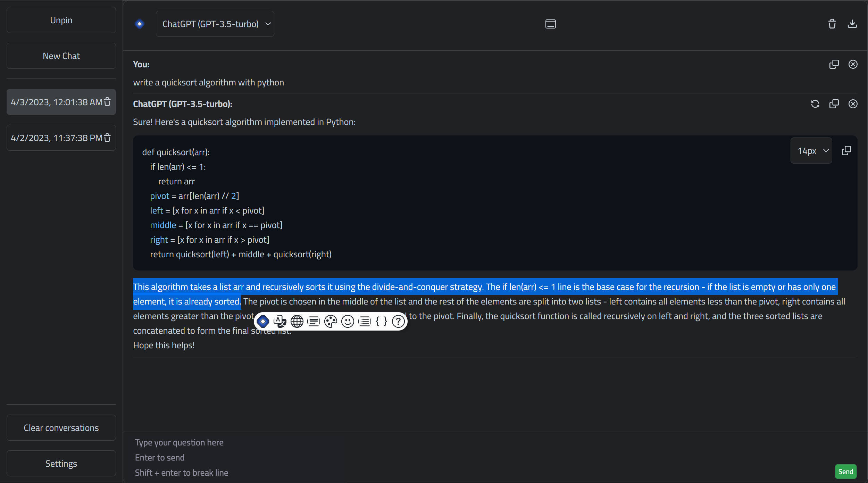
Task: Click the web search icon in toolbar
Action: point(296,321)
